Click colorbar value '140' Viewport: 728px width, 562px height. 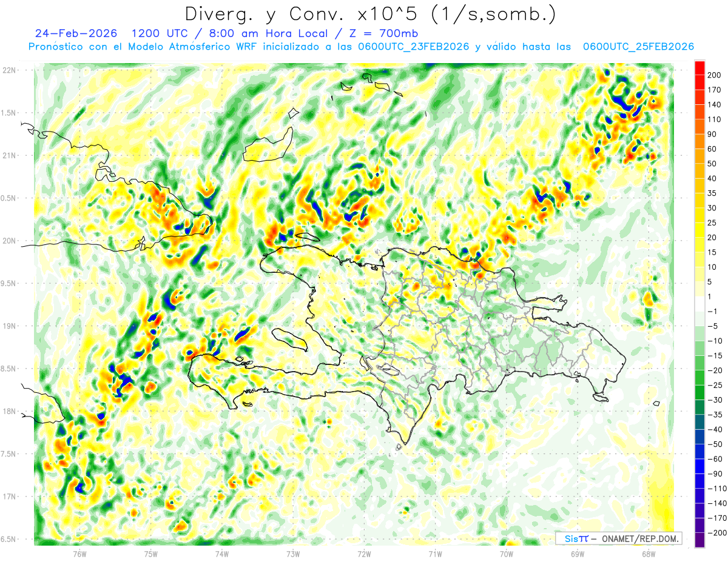(715, 105)
